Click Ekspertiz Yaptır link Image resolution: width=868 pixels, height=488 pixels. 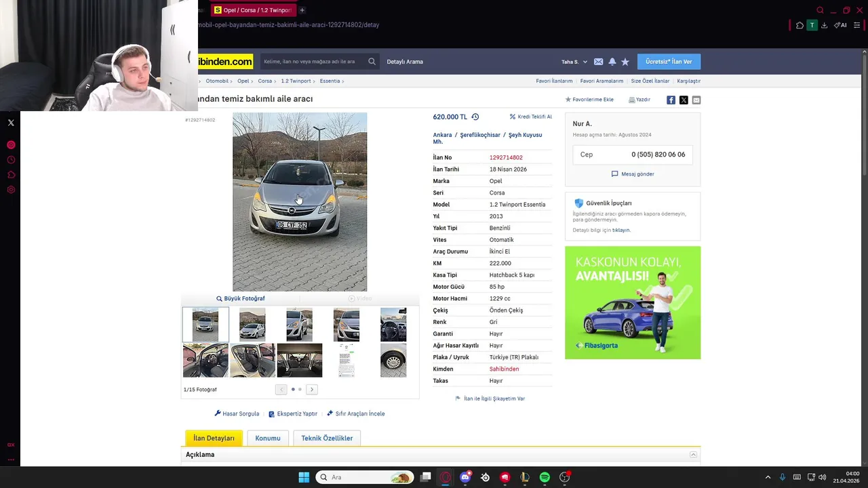click(293, 413)
